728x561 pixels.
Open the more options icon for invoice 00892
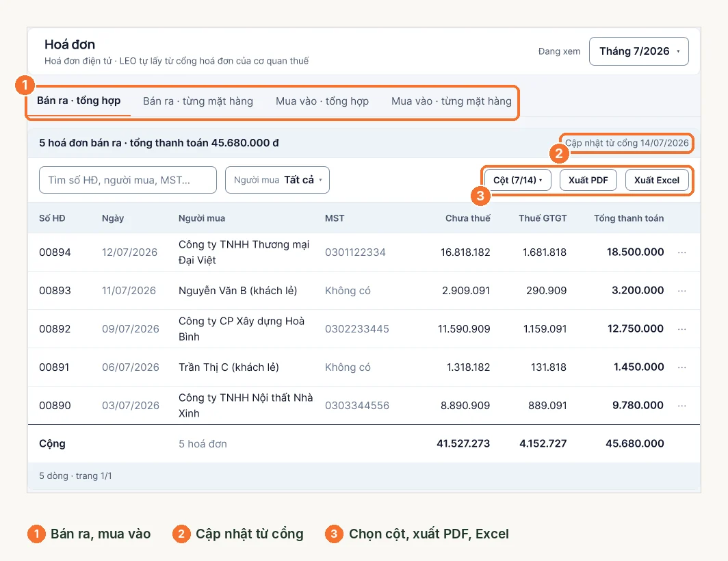click(x=681, y=329)
